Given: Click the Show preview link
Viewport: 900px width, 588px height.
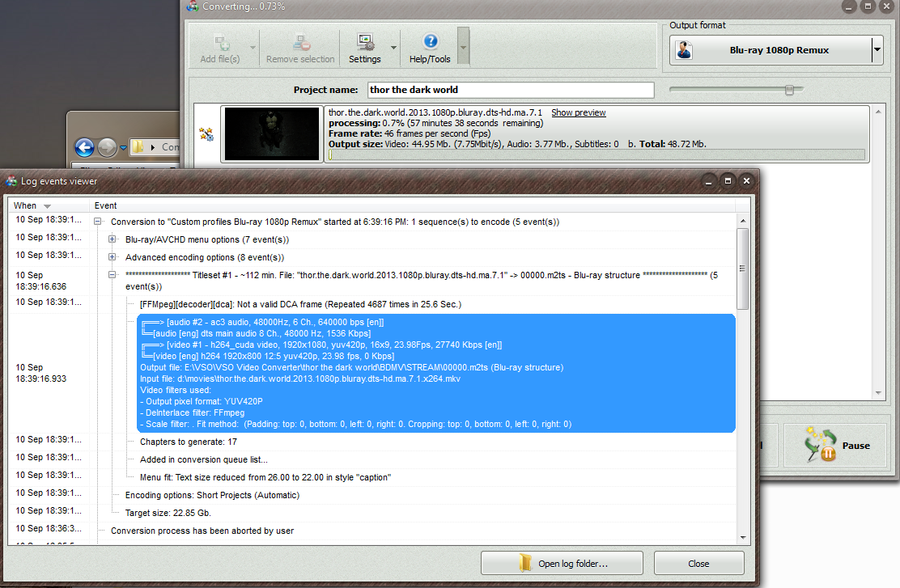Looking at the screenshot, I should [578, 113].
